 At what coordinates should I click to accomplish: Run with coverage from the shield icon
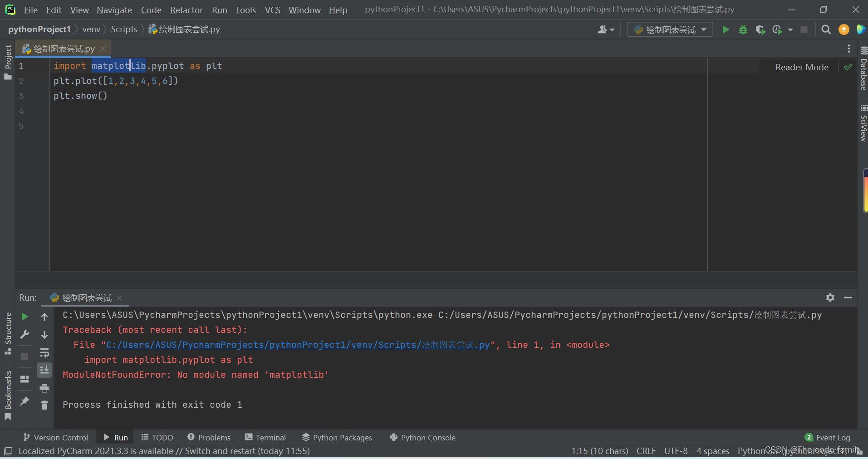pos(760,29)
